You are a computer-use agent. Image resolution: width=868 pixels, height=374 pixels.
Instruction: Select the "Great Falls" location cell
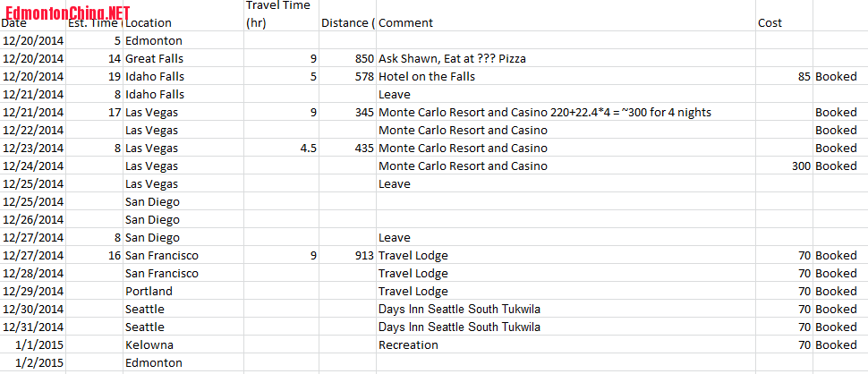pyautogui.click(x=154, y=58)
